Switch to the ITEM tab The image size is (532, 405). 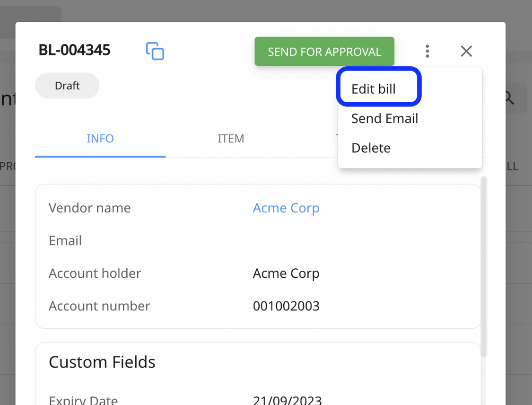231,139
